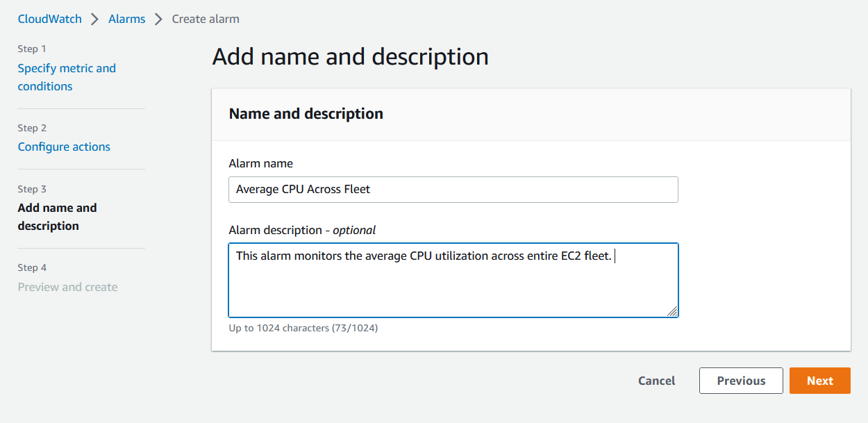Click the Previous button

point(741,381)
